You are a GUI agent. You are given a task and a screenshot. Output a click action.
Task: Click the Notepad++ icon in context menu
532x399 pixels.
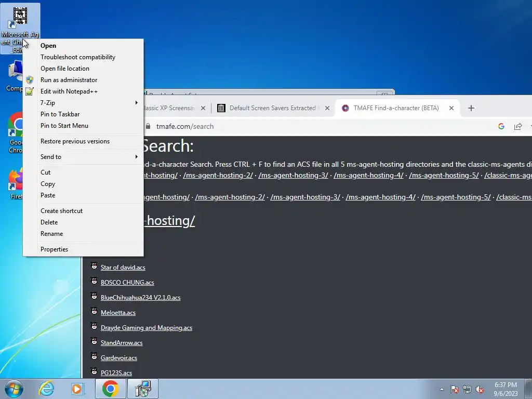pyautogui.click(x=30, y=91)
